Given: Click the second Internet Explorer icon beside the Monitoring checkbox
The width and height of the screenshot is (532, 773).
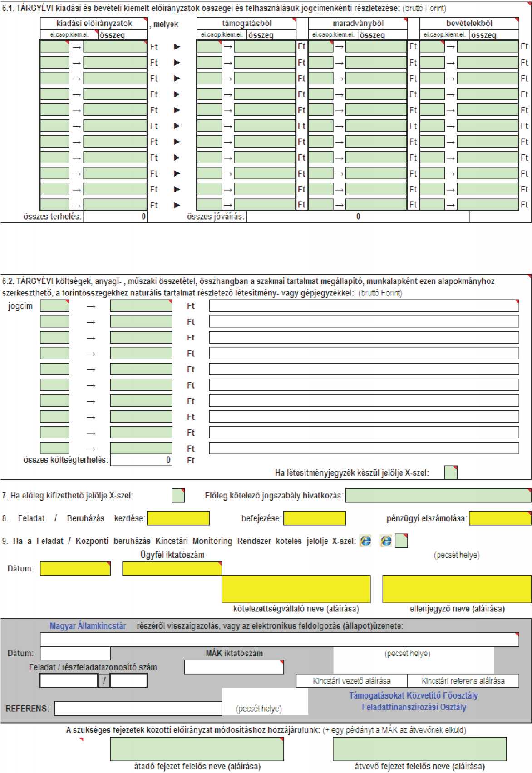Looking at the screenshot, I should click(x=386, y=541).
